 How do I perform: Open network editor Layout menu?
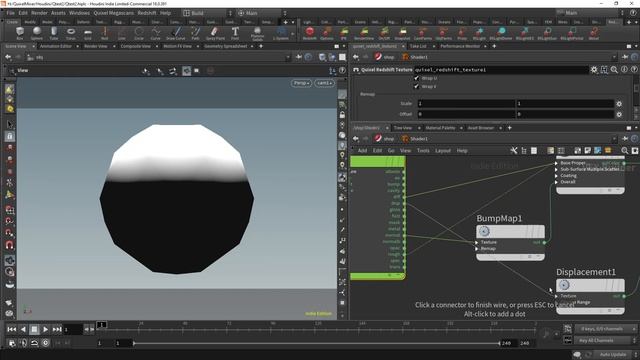point(442,151)
